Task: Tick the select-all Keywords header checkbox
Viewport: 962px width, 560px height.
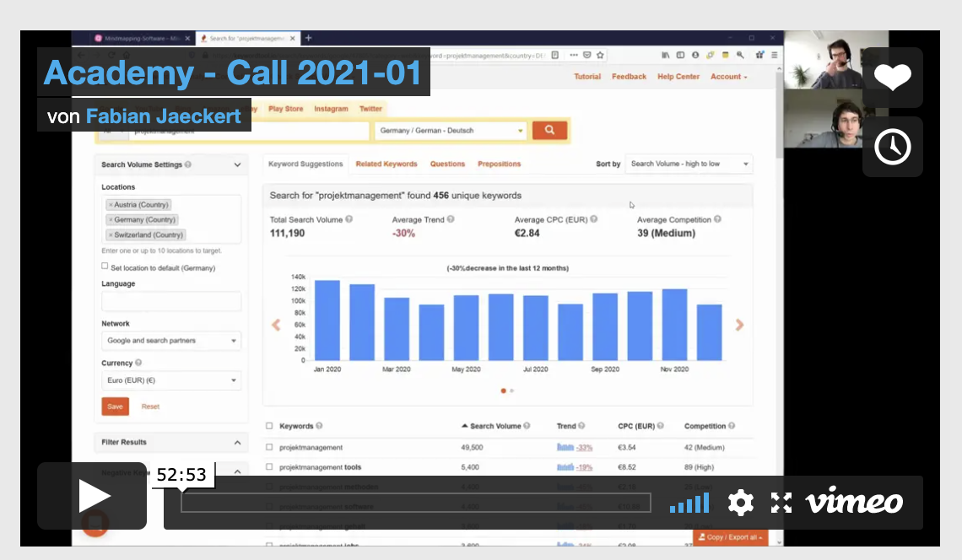Action: [269, 426]
